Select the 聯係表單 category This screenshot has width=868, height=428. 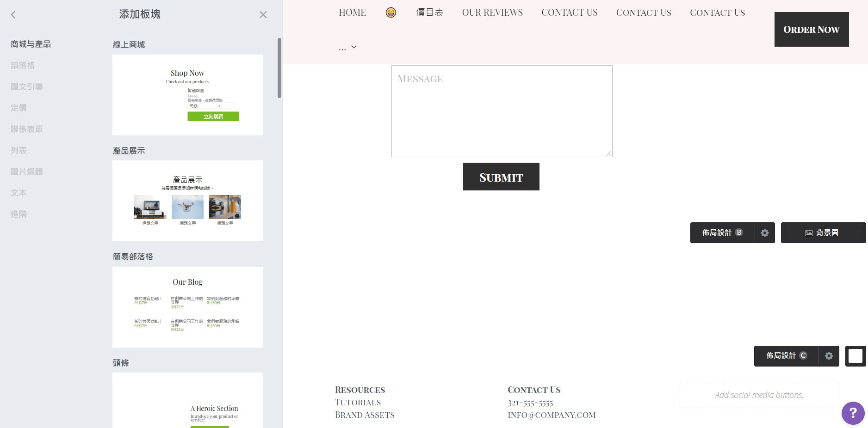pos(27,129)
